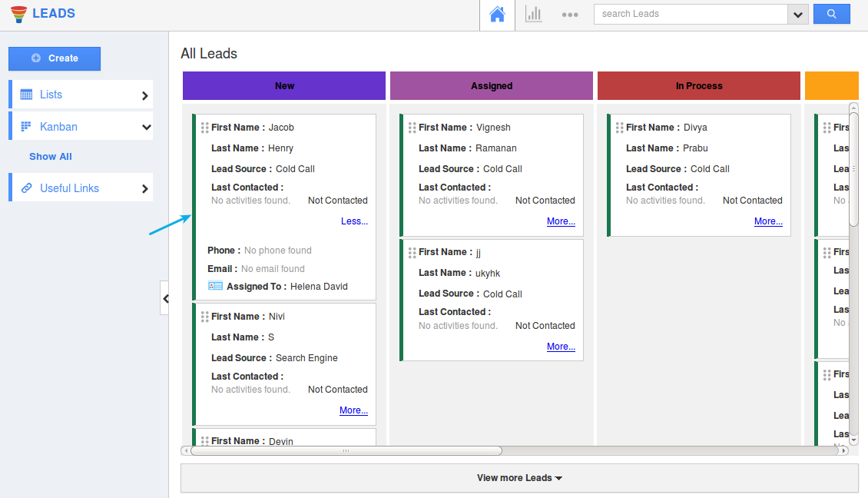
Task: Click the ellipsis (more options) icon
Action: [x=570, y=14]
